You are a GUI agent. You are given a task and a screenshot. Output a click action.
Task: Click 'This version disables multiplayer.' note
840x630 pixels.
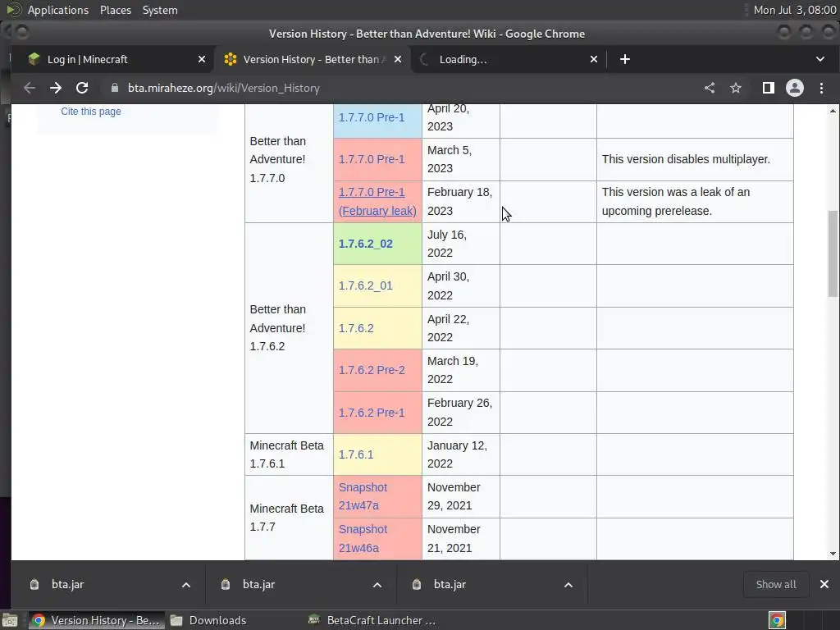click(x=686, y=159)
